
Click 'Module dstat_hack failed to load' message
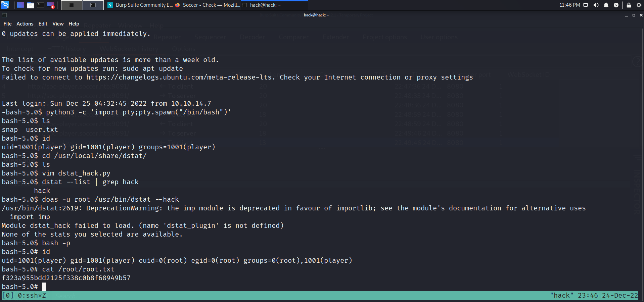pyautogui.click(x=143, y=225)
